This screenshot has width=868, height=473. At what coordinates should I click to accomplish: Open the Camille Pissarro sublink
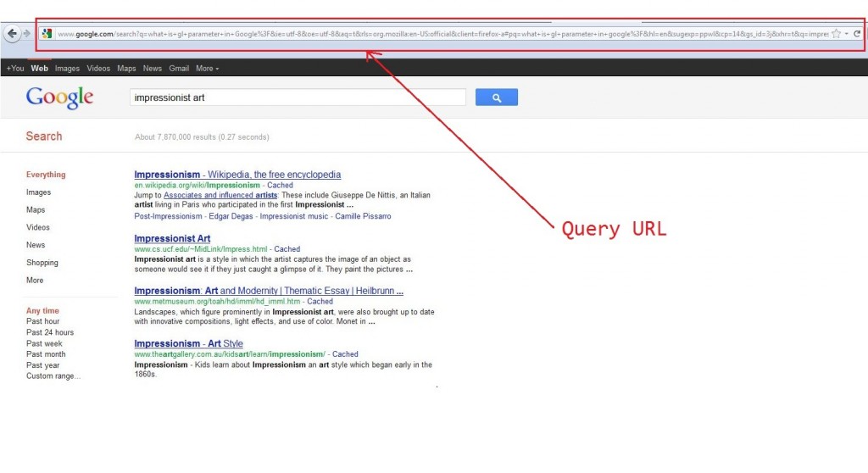pos(363,216)
